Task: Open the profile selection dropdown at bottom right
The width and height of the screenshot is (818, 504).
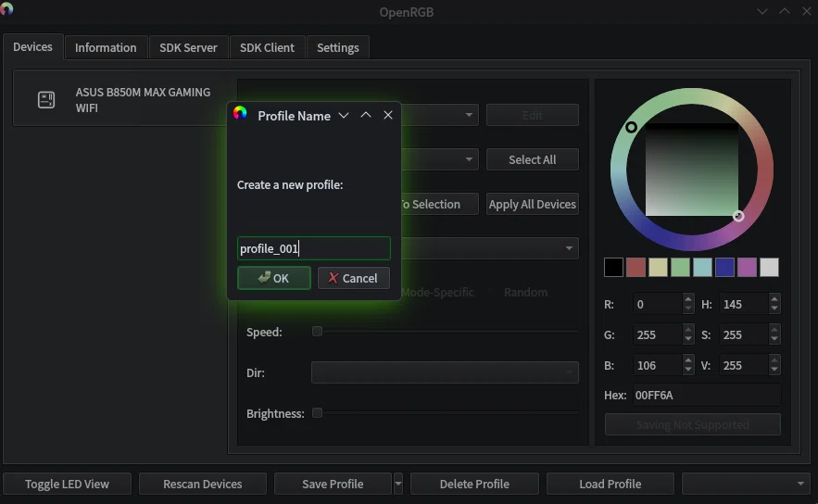Action: (x=746, y=484)
